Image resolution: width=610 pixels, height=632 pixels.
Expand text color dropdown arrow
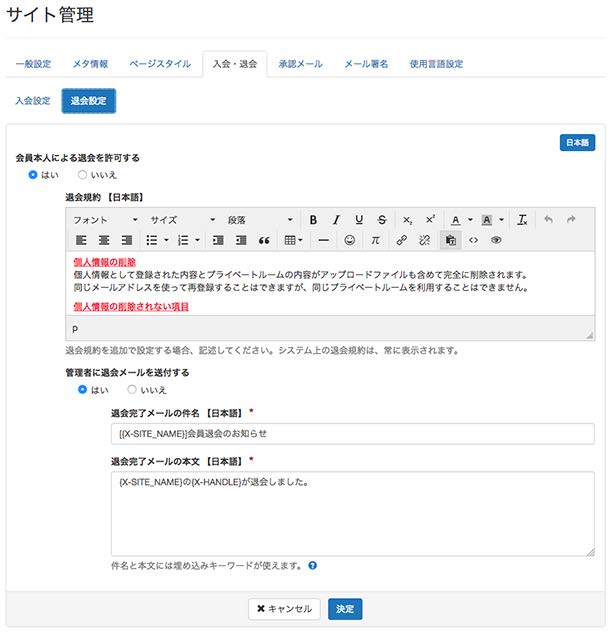click(x=470, y=220)
